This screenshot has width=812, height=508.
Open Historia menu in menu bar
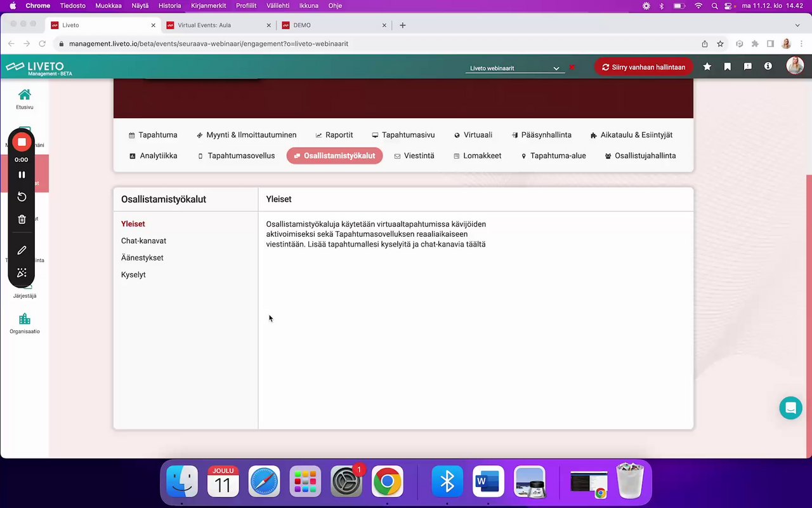(x=169, y=6)
